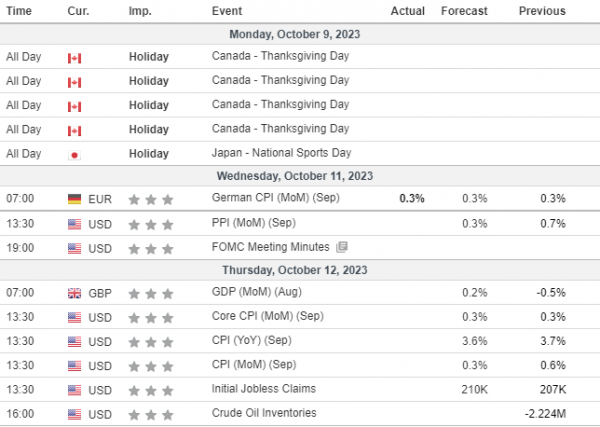Open the Core CPI (MoM) (Sep) event
The height and width of the screenshot is (427, 600).
[x=267, y=316]
